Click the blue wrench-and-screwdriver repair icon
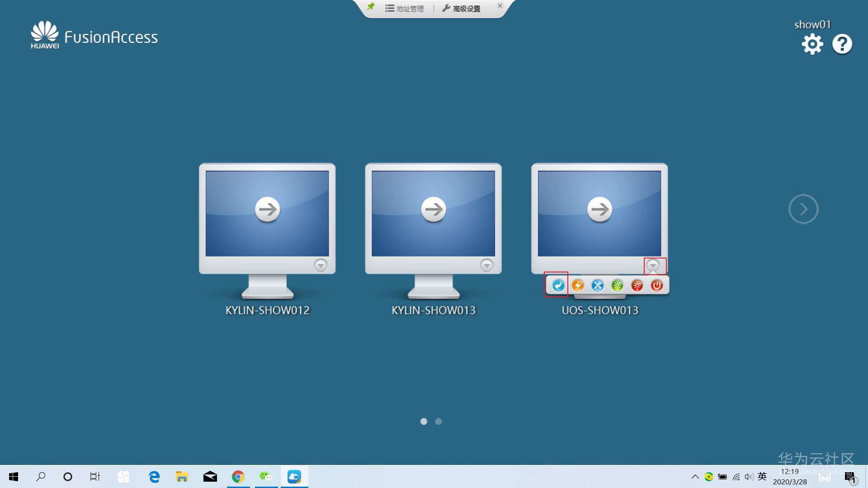The width and height of the screenshot is (868, 488). [x=598, y=285]
